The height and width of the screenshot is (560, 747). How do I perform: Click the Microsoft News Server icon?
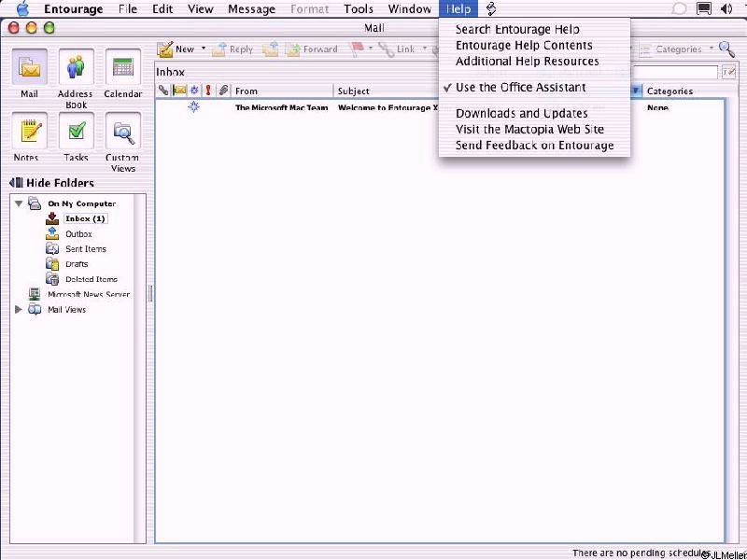(x=35, y=294)
